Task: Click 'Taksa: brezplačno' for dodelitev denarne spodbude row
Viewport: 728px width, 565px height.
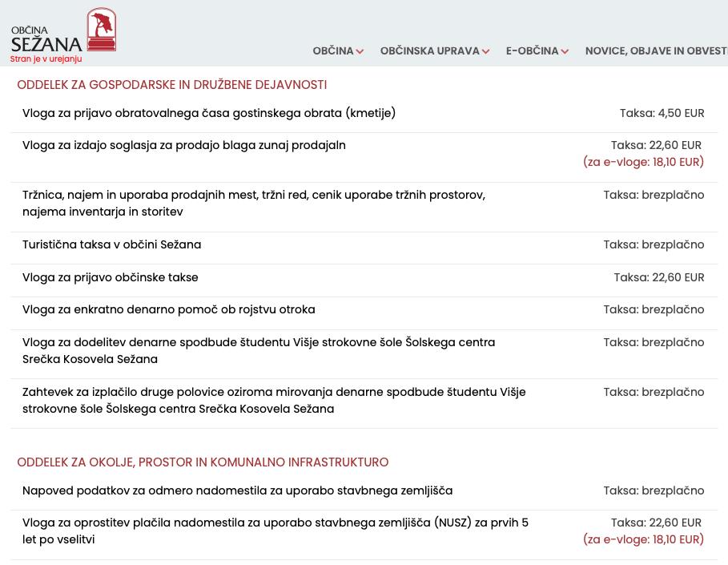Action: coord(654,342)
